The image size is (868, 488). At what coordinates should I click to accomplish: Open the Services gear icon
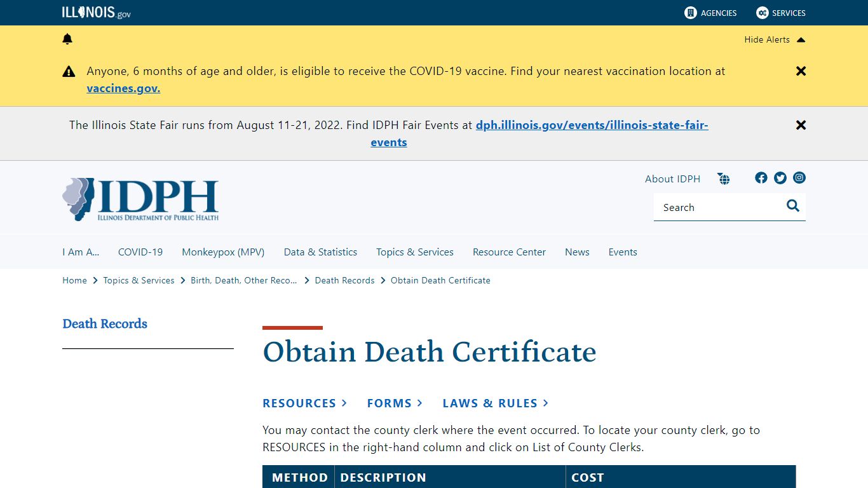(762, 13)
